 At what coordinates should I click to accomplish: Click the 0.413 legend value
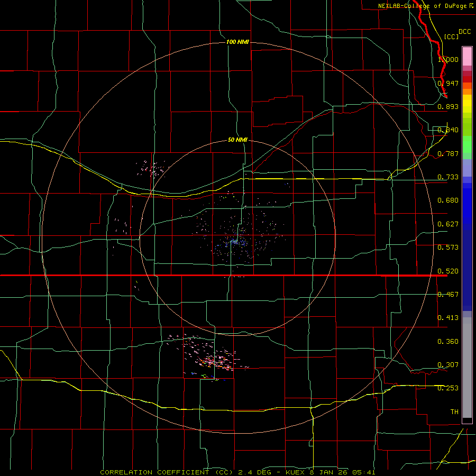click(448, 318)
